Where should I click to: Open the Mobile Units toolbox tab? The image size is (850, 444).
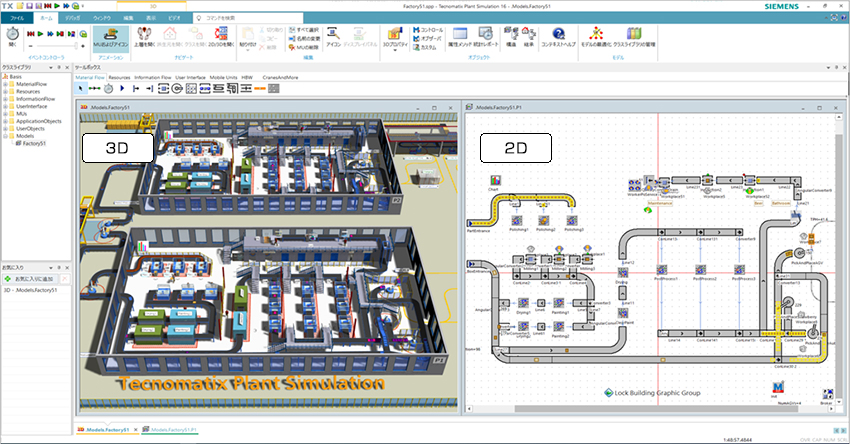223,78
